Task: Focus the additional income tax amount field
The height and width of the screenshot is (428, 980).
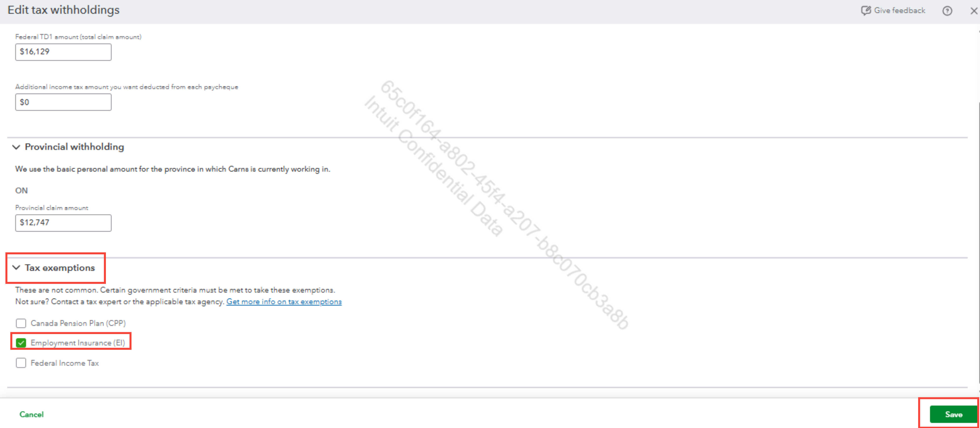Action: pos(63,102)
